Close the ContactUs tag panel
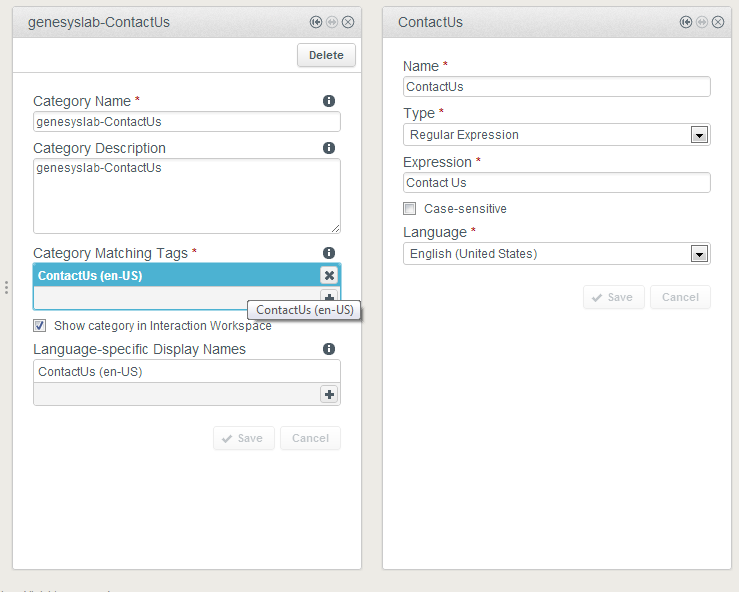The width and height of the screenshot is (739, 592). tap(718, 22)
